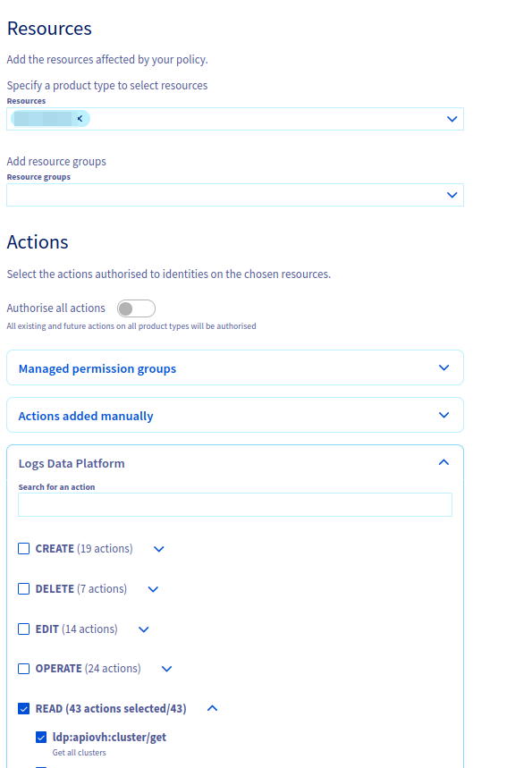The image size is (532, 768).
Task: Expand the Actions added manually section
Action: [x=443, y=415]
